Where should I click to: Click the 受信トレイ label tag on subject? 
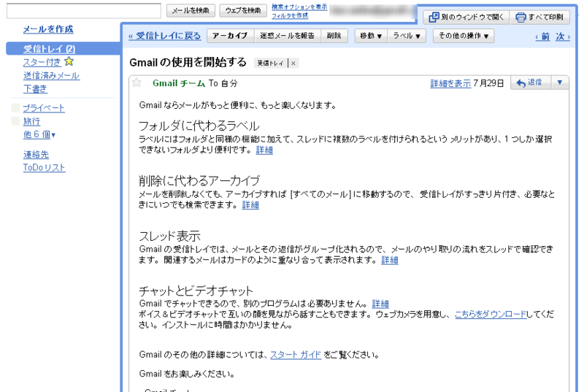pos(270,64)
